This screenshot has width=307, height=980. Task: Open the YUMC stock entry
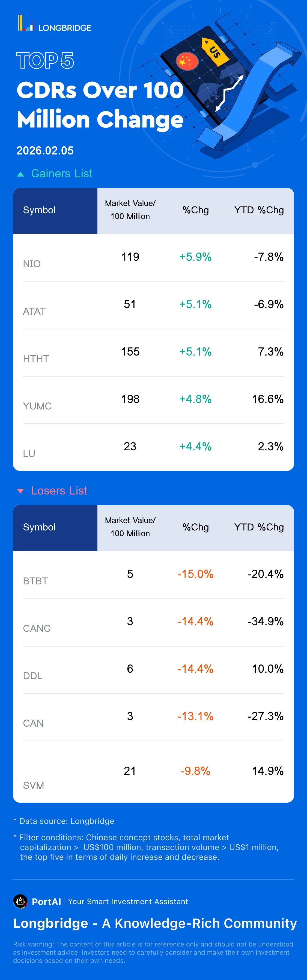pyautogui.click(x=37, y=406)
